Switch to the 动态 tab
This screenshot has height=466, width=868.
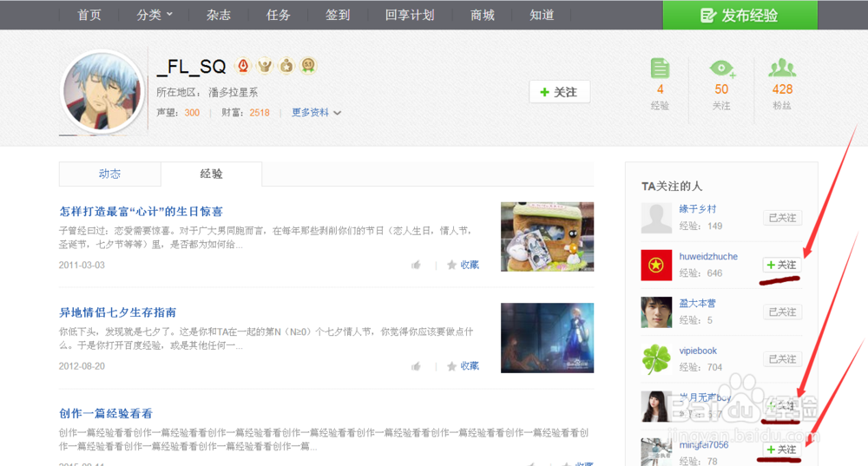click(x=109, y=174)
